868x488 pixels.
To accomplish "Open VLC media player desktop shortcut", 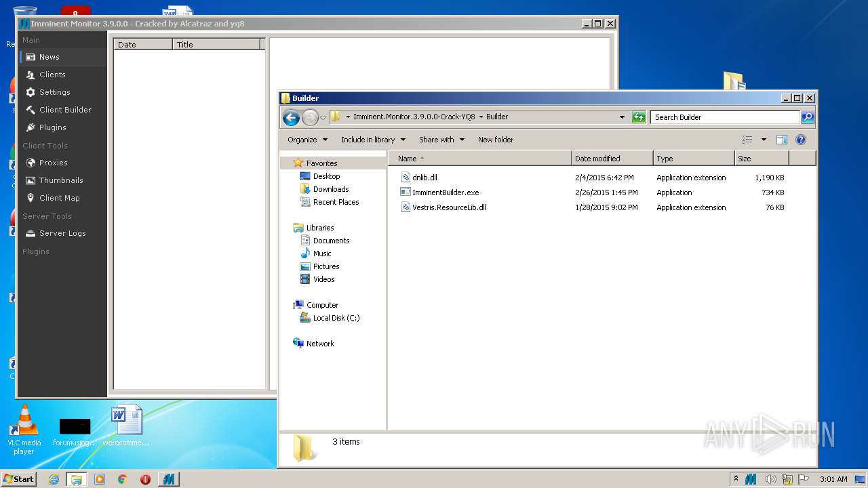I will [x=24, y=430].
